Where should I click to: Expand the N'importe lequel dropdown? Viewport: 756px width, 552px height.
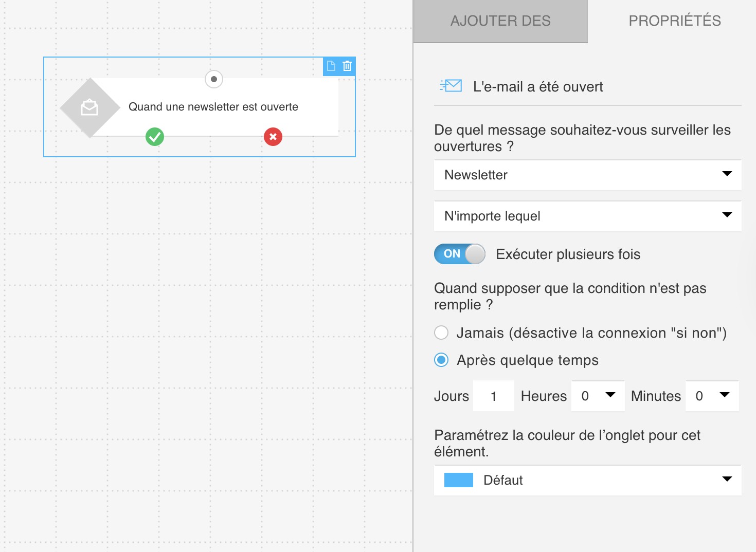point(588,216)
